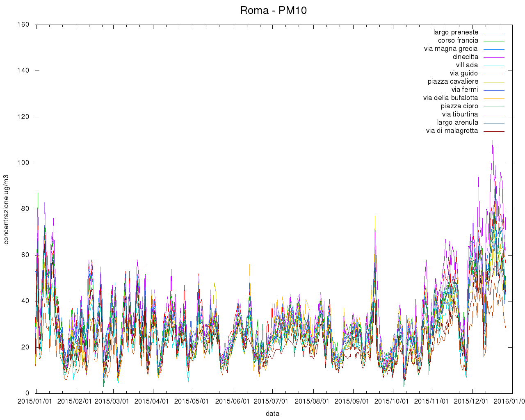Viewport: 525px width, 420px height.
Task: Pick the "cinecitta" legend label
Action: tap(466, 57)
